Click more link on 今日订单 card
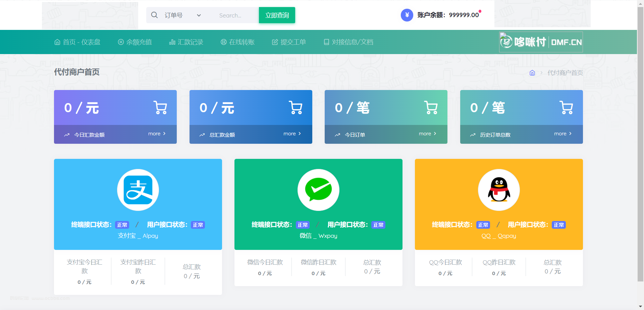 click(428, 134)
